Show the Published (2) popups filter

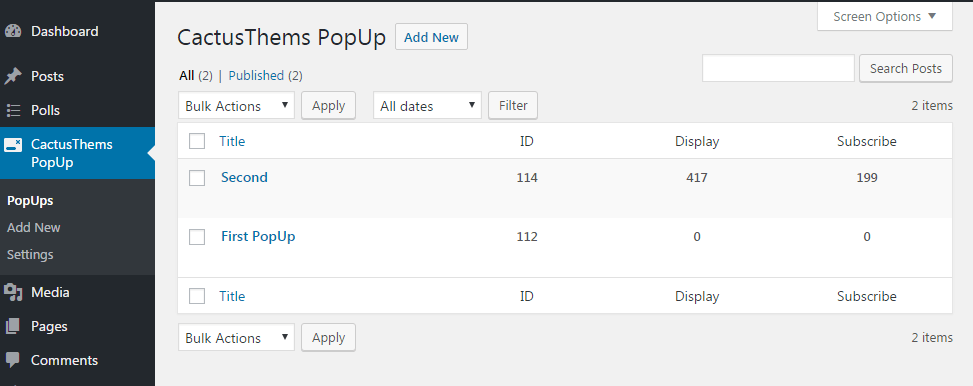pos(266,76)
